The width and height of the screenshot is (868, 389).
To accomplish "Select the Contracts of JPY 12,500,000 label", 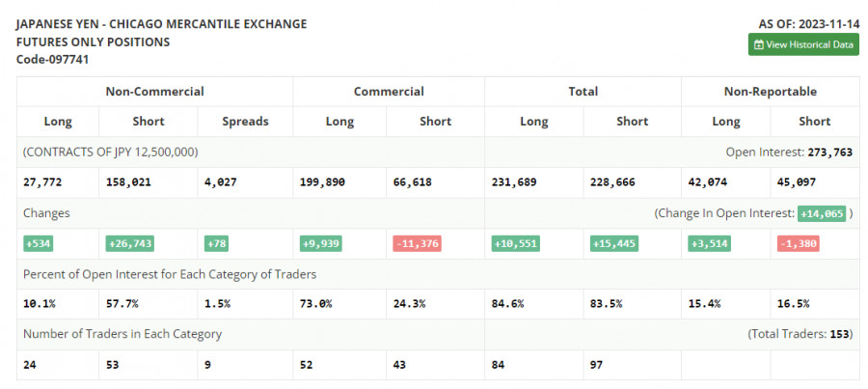I will pyautogui.click(x=110, y=152).
